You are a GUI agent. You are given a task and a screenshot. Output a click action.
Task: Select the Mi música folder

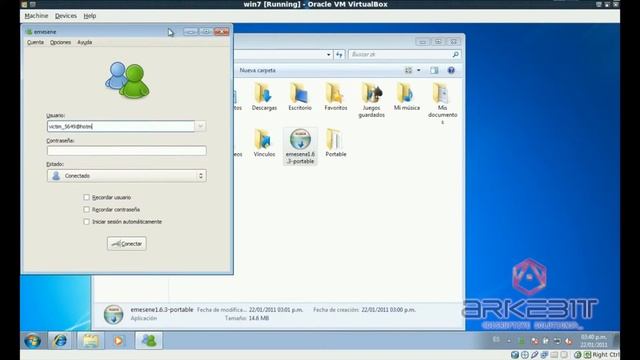click(x=407, y=96)
